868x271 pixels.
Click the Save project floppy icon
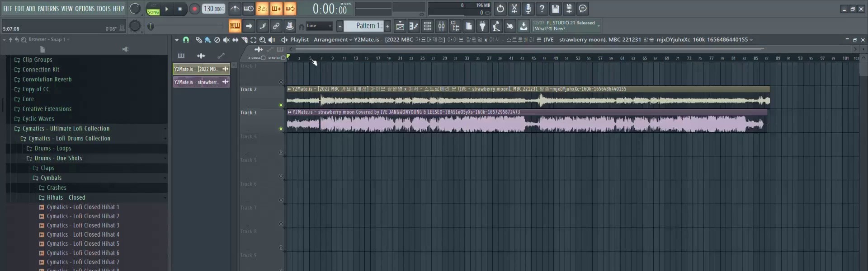coord(555,9)
